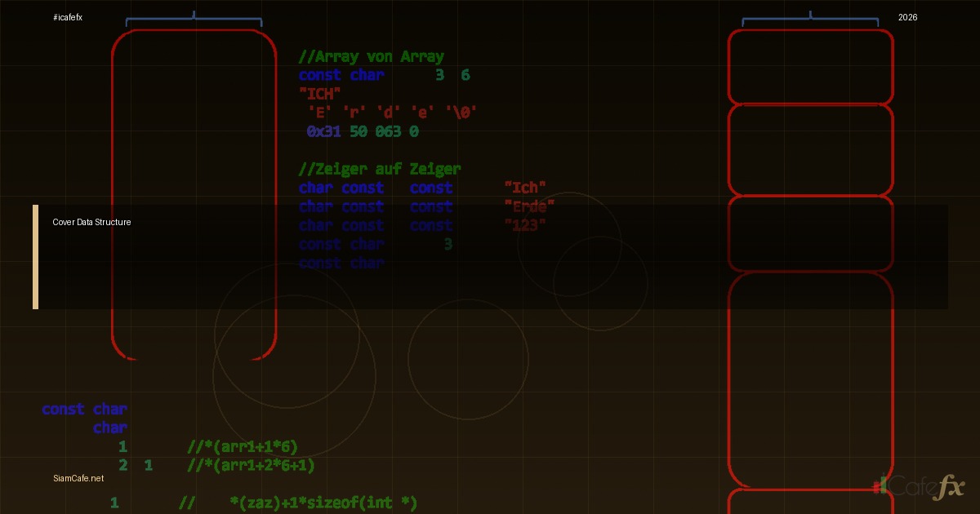Select the "123" string literal
The height and width of the screenshot is (514, 980).
pyautogui.click(x=526, y=225)
